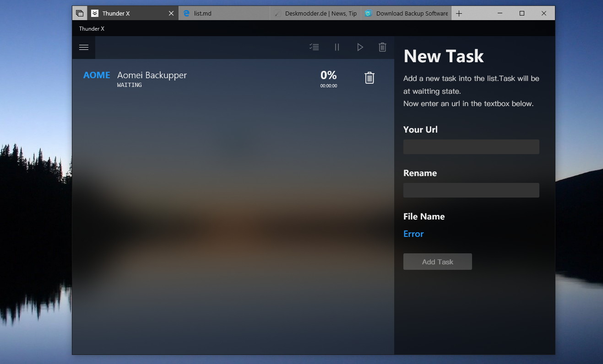Pause tasks using the toolbar pause icon
Viewport: 603px width, 364px height.
337,47
